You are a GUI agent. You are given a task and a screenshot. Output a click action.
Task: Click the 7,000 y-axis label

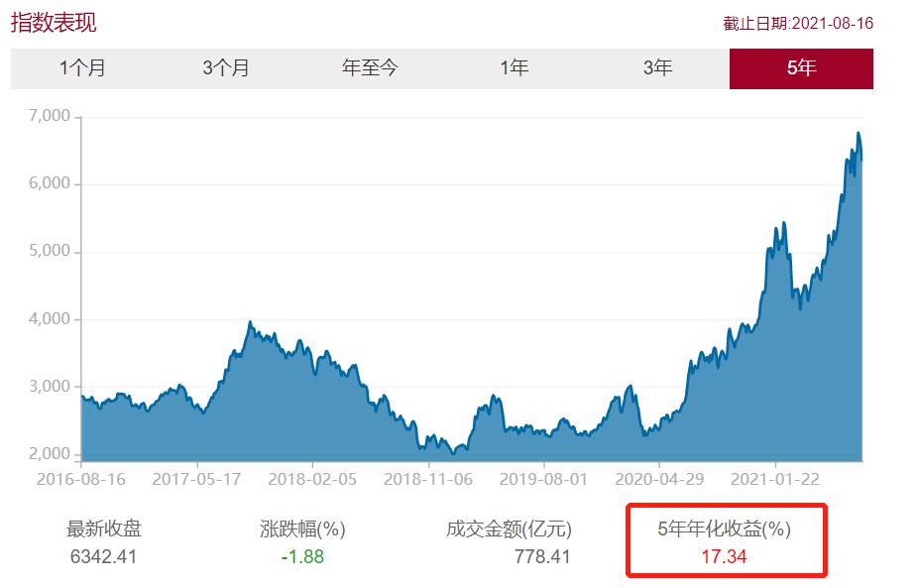pos(50,116)
